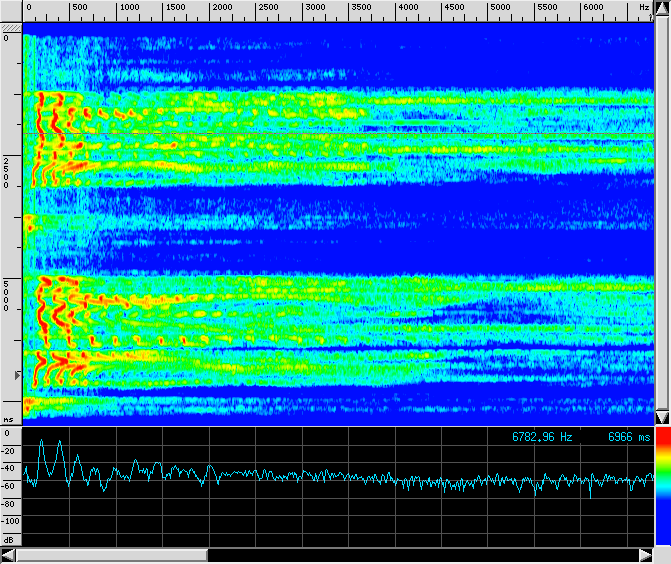671x564 pixels.
Task: Click the dB label on the spectrum axis
Action: click(x=8, y=539)
